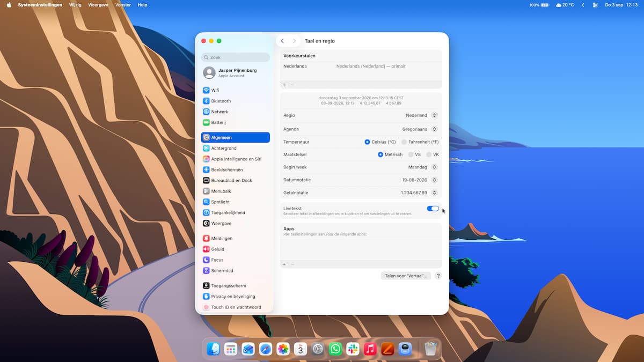
Task: Select the Nederlands preferred language row
Action: click(x=361, y=67)
